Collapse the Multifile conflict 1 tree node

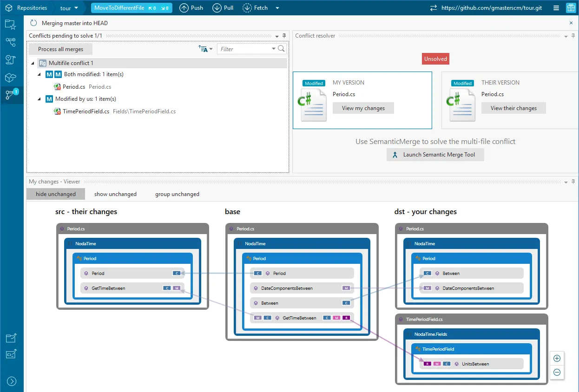coord(33,63)
